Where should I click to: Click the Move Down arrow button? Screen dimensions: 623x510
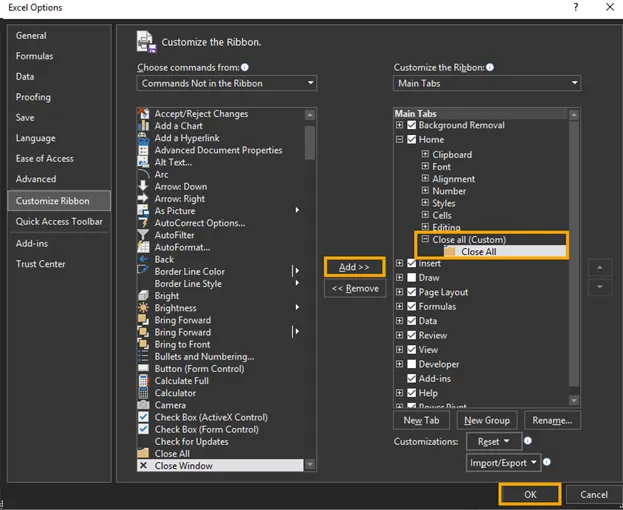(600, 287)
